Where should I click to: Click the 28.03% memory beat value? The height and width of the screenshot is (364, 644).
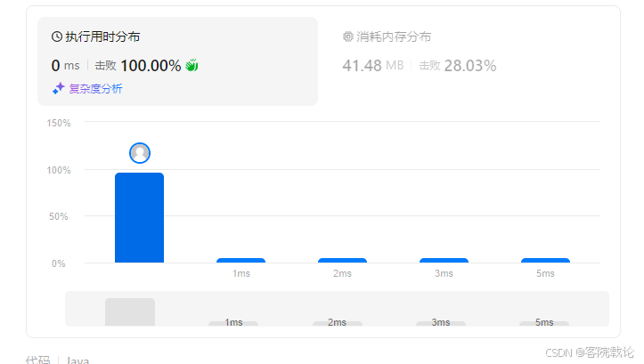pos(469,65)
